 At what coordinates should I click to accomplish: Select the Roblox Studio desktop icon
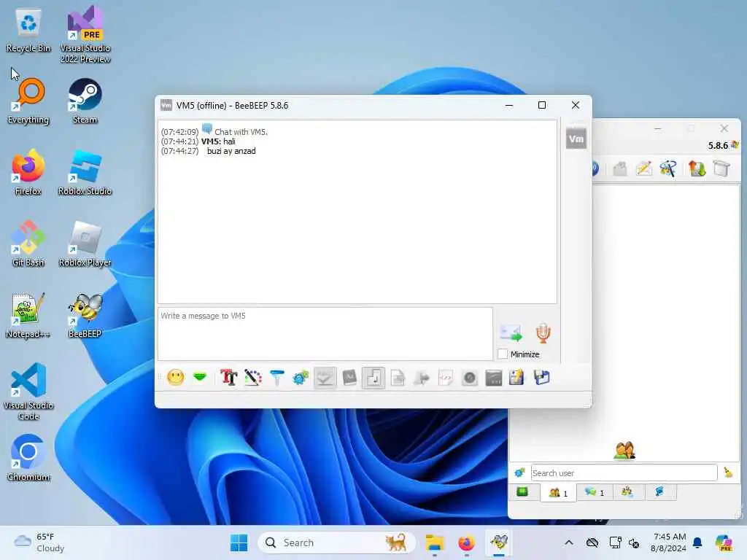point(85,172)
